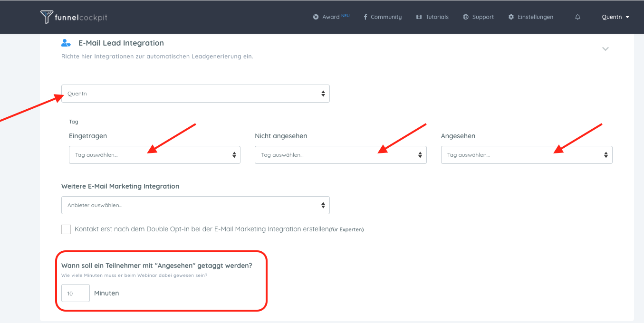Open the Eingetragen tag dropdown

(154, 155)
